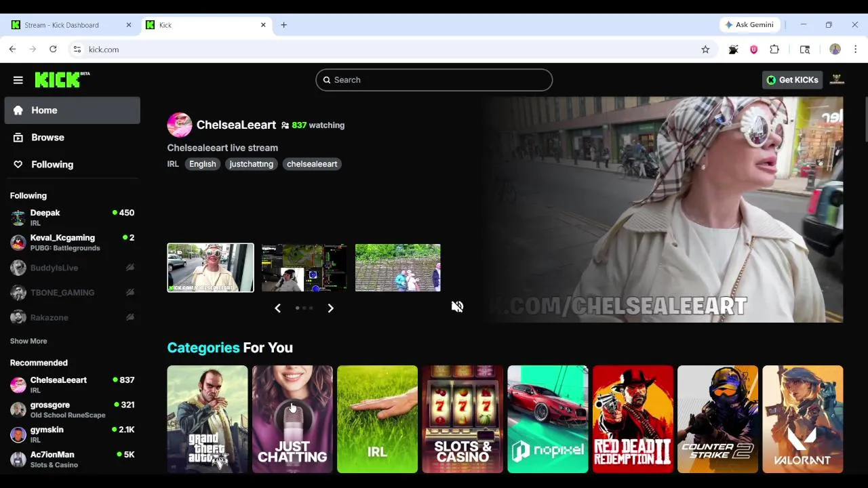Go back in browser history

click(x=12, y=49)
